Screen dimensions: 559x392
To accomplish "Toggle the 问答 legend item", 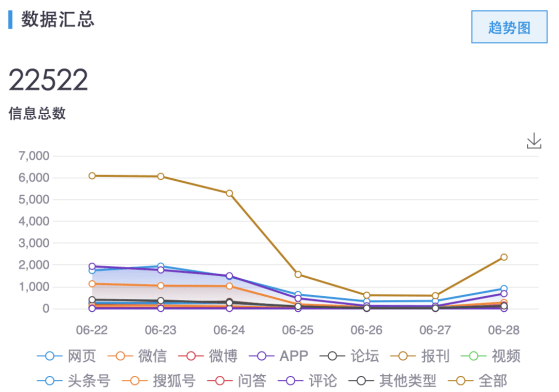I will pos(237,381).
